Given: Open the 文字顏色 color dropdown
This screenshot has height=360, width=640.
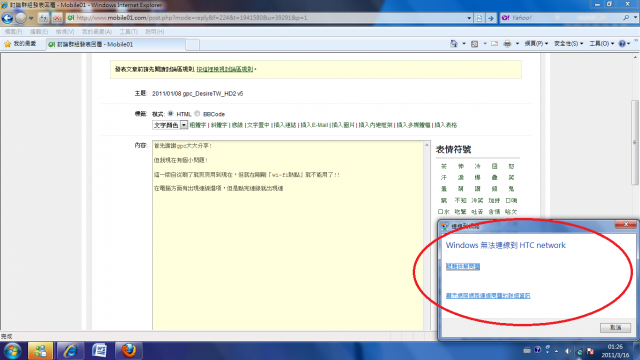Looking at the screenshot, I should (170, 125).
